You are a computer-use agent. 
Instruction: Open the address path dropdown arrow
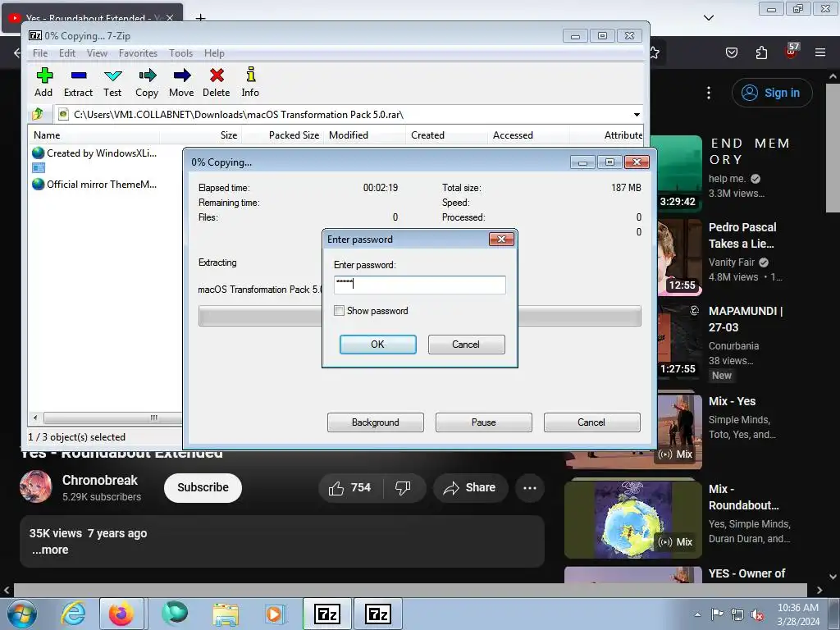(637, 115)
